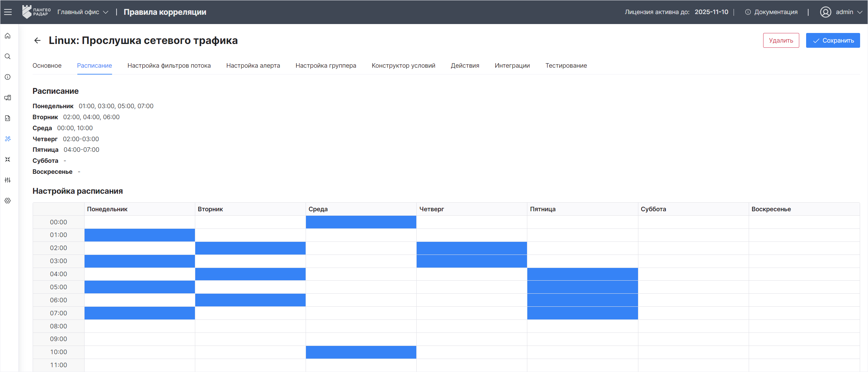Image resolution: width=868 pixels, height=372 pixels.
Task: Open the Конструктор условий tab
Action: (x=403, y=66)
